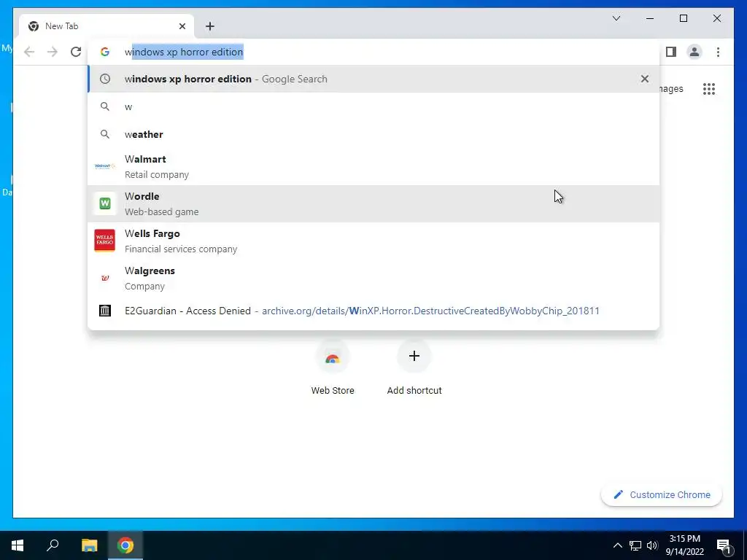747x560 pixels.
Task: Choose the Walmart retail company suggestion
Action: [373, 167]
